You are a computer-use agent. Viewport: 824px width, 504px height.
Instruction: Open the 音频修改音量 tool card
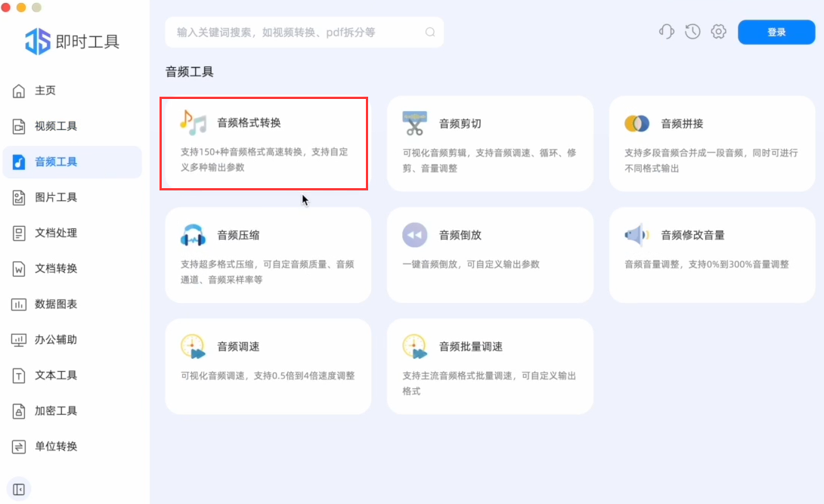coord(711,255)
